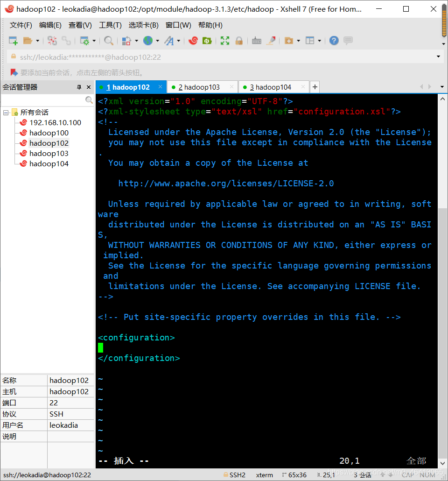Click the layout panes icon
Viewport: 448px width, 481px height.
click(x=310, y=41)
